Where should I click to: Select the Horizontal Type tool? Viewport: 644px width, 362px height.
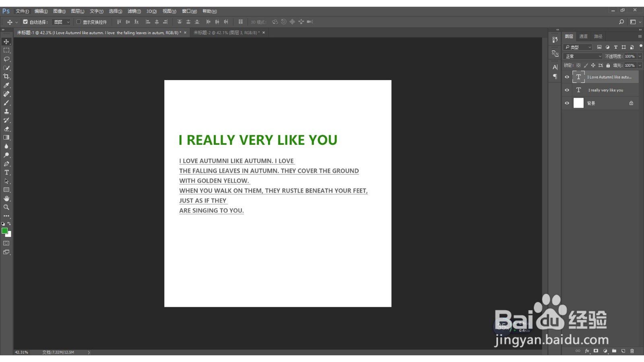(x=6, y=172)
